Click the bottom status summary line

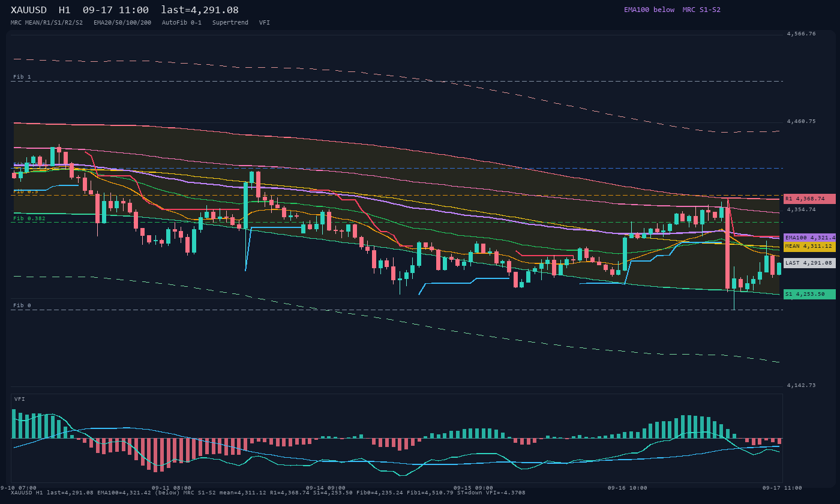tap(268, 493)
